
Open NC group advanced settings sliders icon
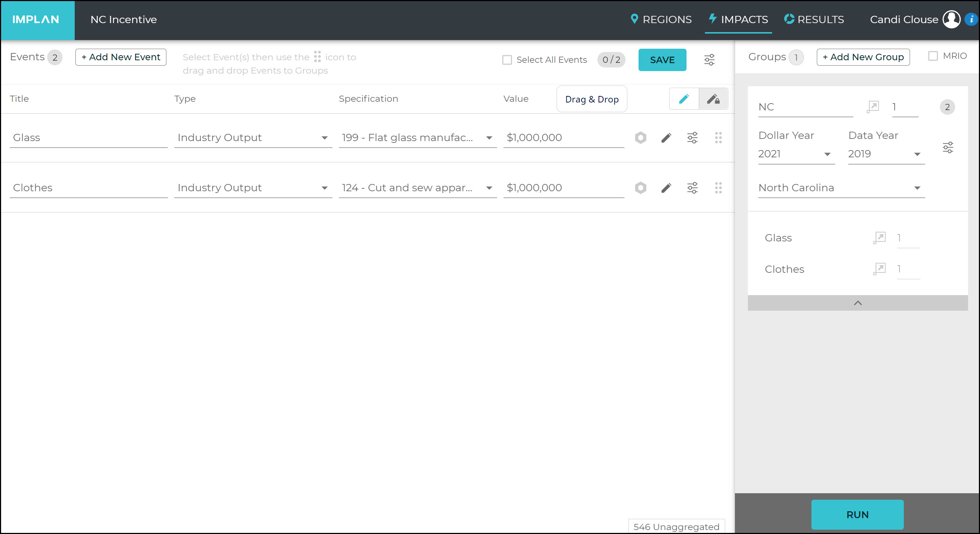coord(948,147)
